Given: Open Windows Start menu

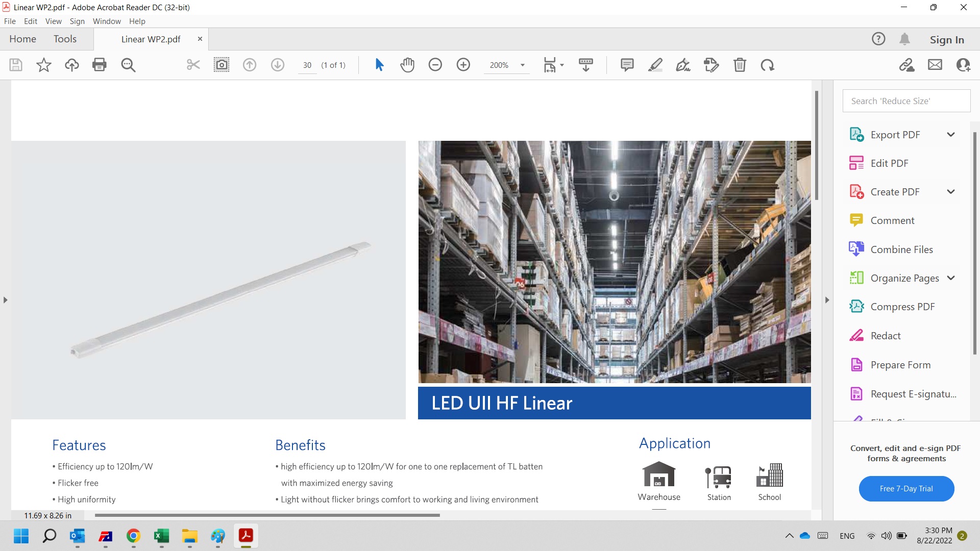Looking at the screenshot, I should coord(21,536).
